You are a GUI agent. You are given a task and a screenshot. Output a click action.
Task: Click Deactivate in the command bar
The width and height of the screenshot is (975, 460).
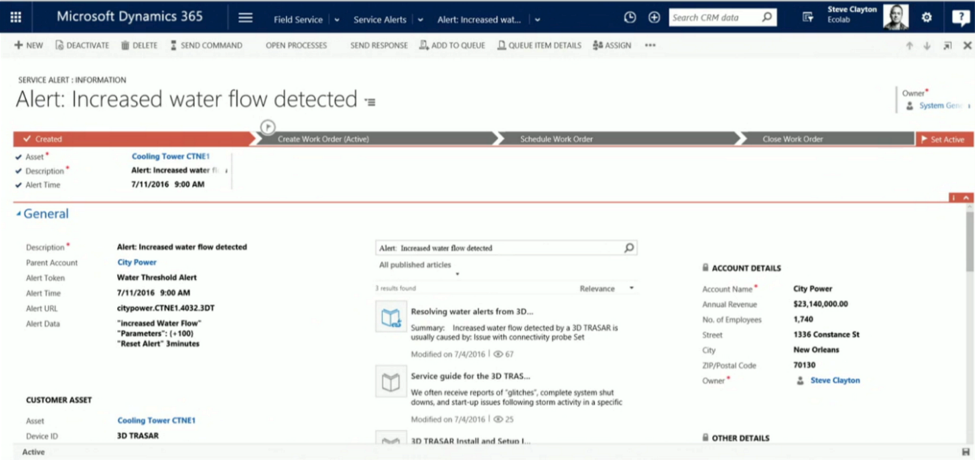pyautogui.click(x=83, y=45)
